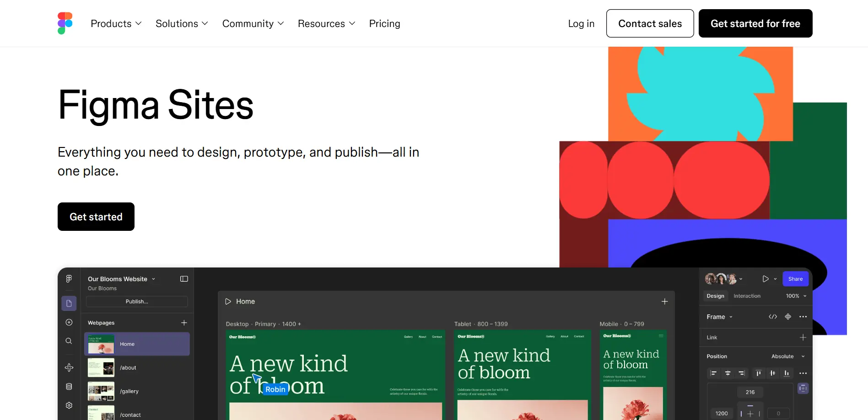The height and width of the screenshot is (420, 868).
Task: Open the Figma main menu icon in the editor sidebar
Action: pyautogui.click(x=69, y=278)
